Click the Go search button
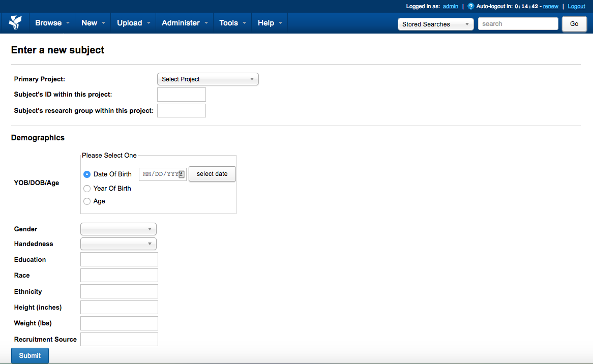The width and height of the screenshot is (593, 364). pyautogui.click(x=574, y=24)
